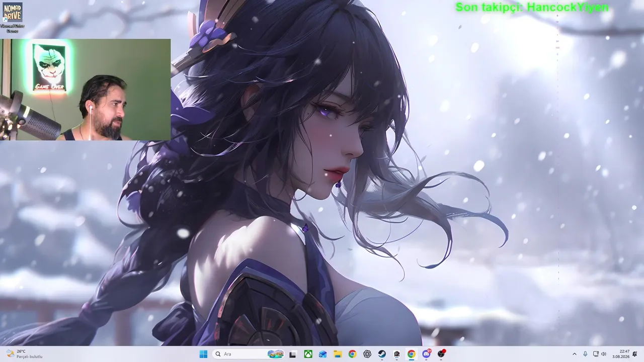Open OBS Studio from the taskbar
The width and height of the screenshot is (644, 362).
coord(441,354)
